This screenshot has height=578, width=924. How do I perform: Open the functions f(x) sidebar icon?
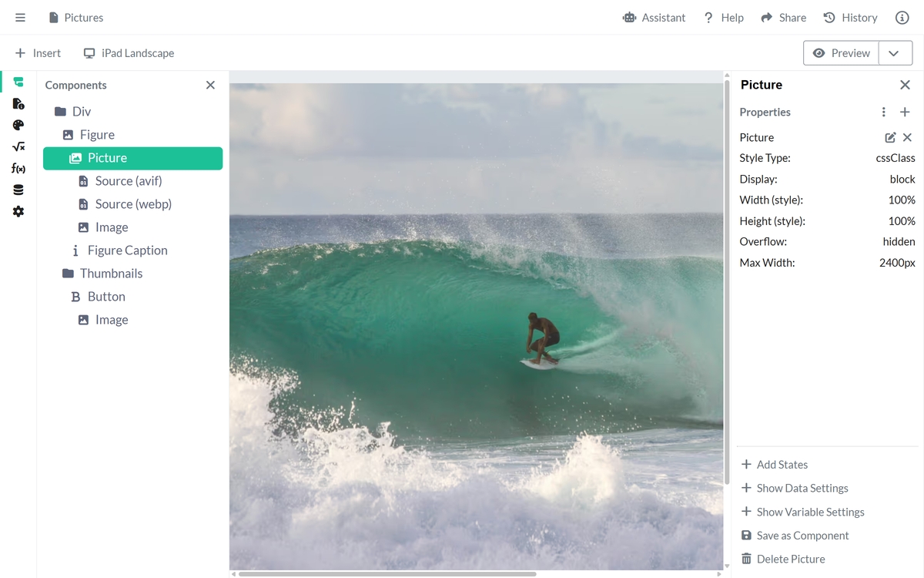tap(18, 168)
